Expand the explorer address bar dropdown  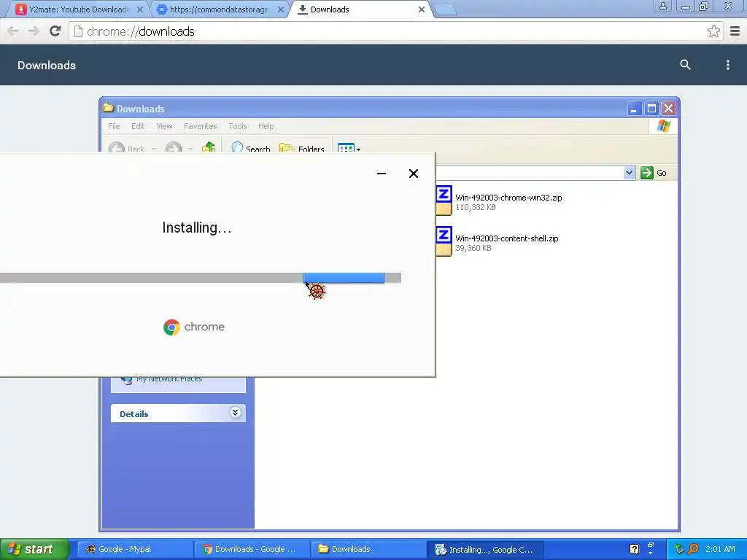pos(629,173)
